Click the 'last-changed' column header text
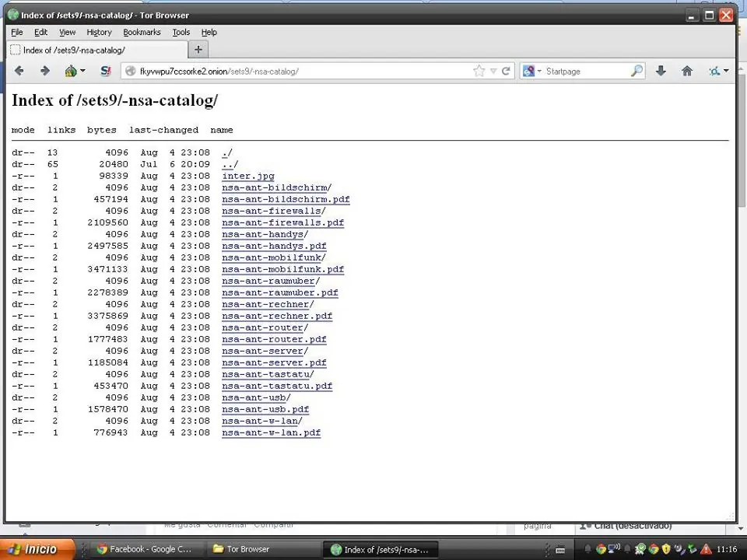The image size is (747, 560). point(163,130)
